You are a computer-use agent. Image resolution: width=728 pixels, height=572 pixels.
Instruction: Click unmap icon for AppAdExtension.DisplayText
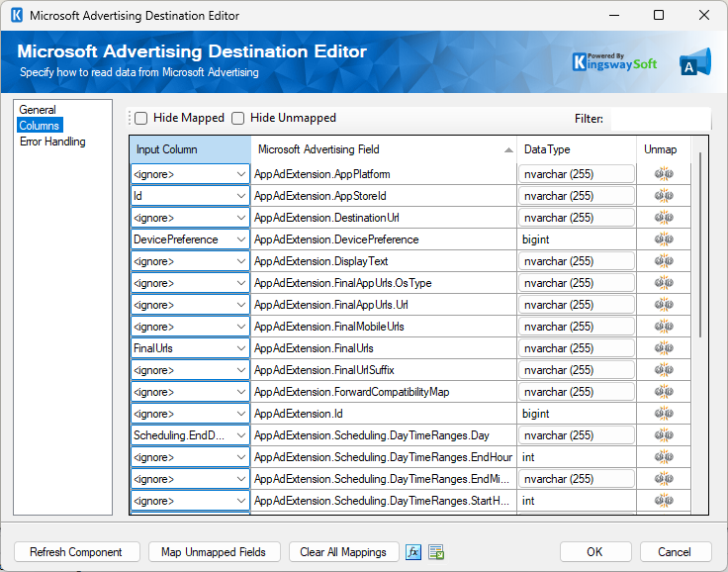click(x=663, y=261)
